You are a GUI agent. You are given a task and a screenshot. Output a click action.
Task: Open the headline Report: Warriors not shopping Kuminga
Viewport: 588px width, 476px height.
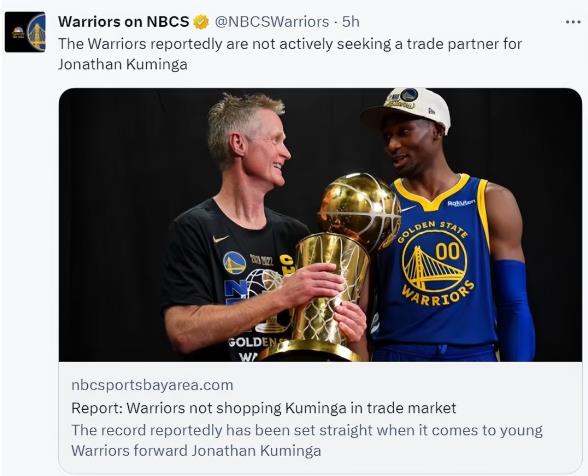click(264, 408)
